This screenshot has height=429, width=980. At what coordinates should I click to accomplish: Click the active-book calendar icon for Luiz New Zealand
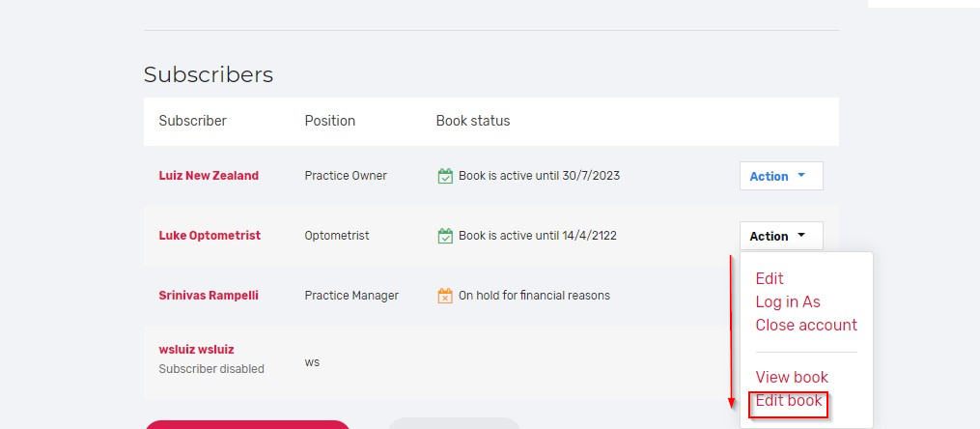[x=445, y=176]
